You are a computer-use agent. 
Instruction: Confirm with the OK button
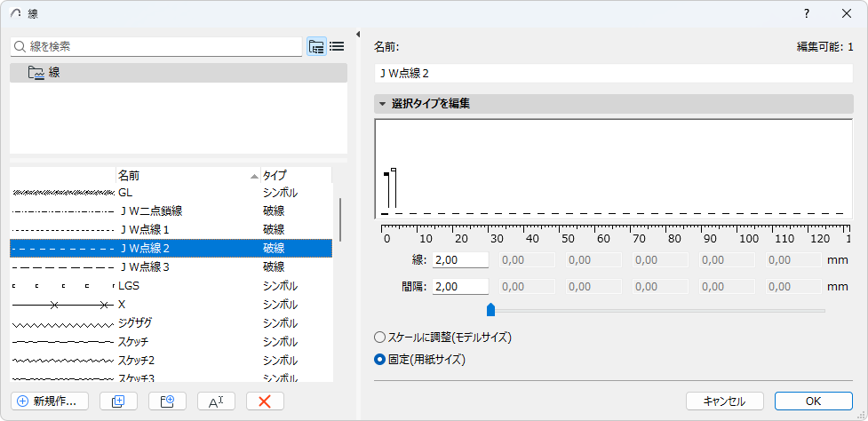pos(813,401)
